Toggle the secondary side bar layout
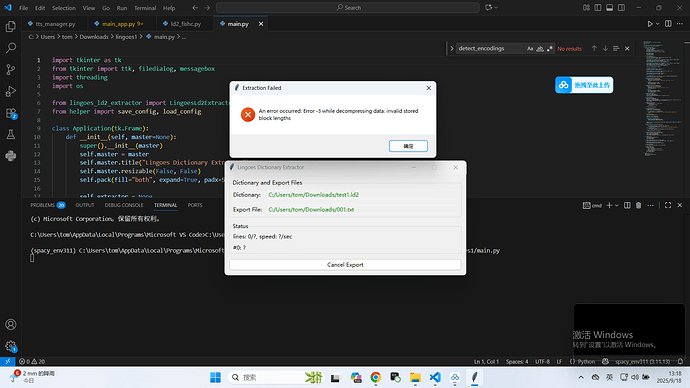 point(621,7)
